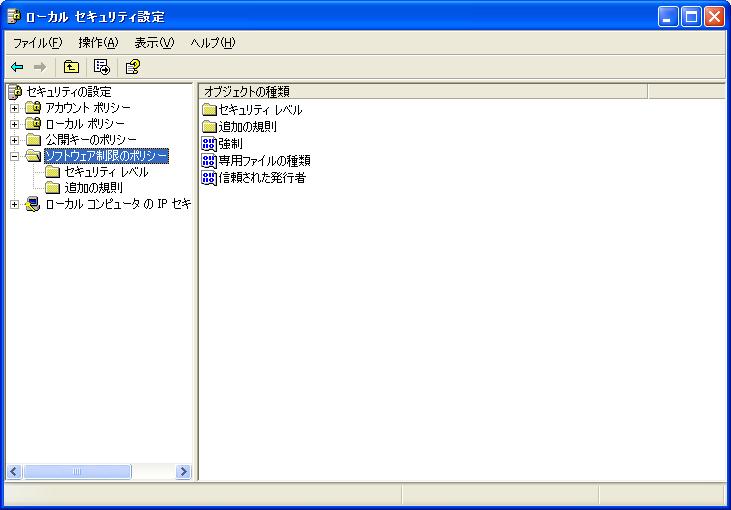Select セキュリティ レベル text in right pane
Image resolution: width=731 pixels, height=510 pixels.
pos(261,110)
